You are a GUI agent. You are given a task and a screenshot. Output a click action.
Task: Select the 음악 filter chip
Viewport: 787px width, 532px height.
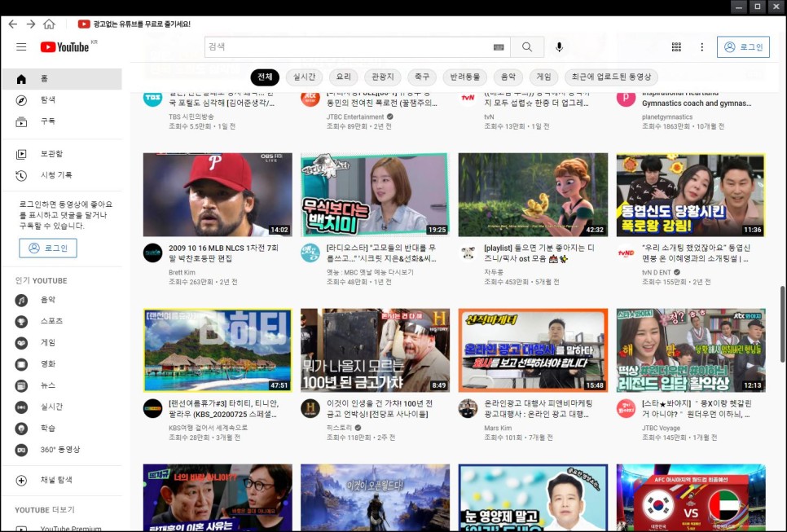pos(508,77)
